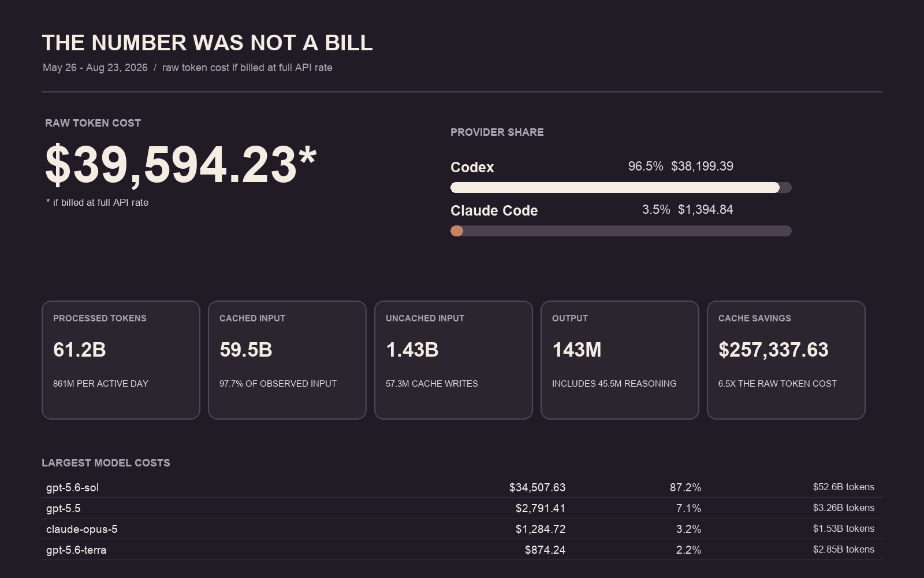Click the Codex provider share progress bar

pyautogui.click(x=621, y=187)
